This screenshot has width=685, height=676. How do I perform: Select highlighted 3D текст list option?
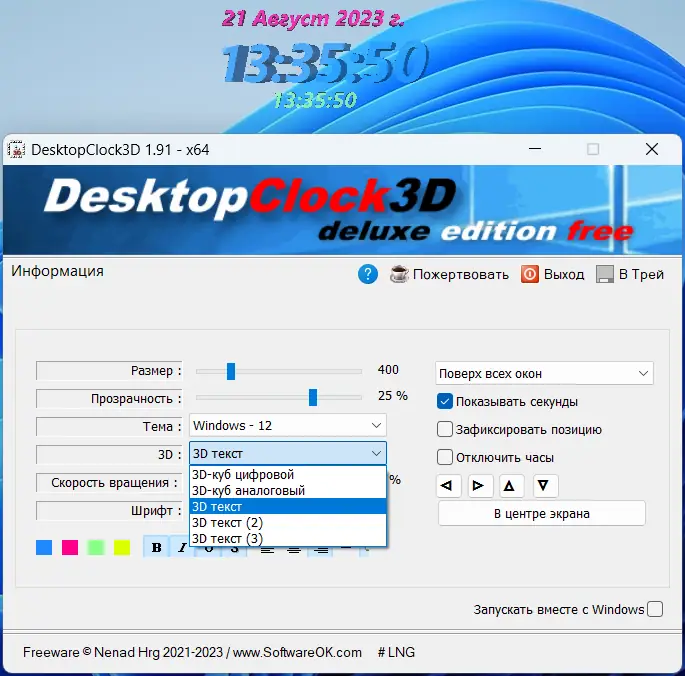pyautogui.click(x=288, y=506)
